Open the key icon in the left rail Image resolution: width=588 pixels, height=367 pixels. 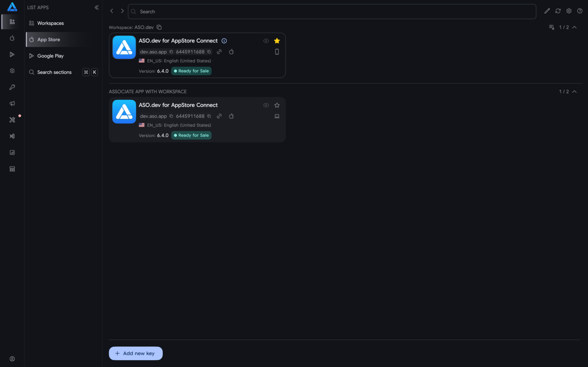click(x=12, y=87)
